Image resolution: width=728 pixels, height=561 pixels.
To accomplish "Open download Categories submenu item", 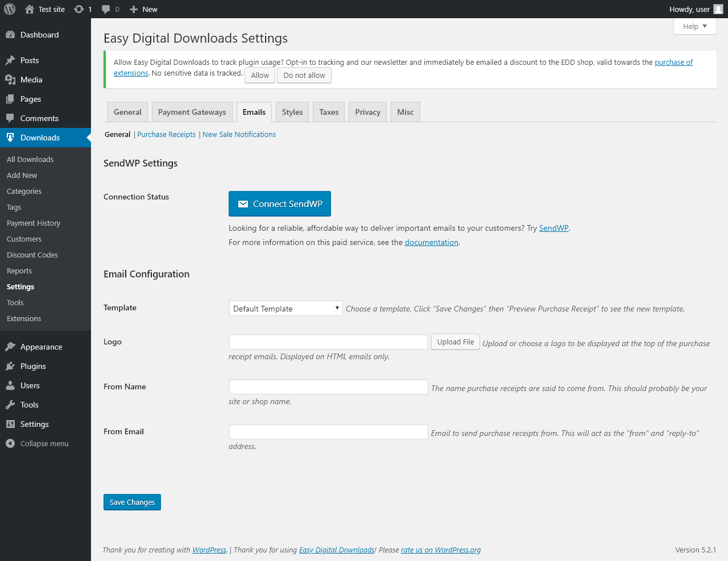I will 24,191.
